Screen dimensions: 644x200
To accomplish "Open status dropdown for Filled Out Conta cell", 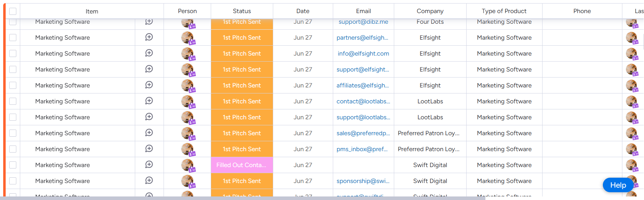I will pos(242,165).
